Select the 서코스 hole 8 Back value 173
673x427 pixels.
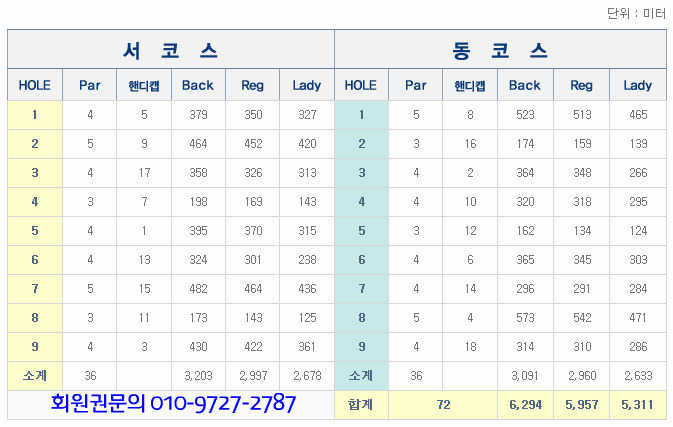[198, 318]
